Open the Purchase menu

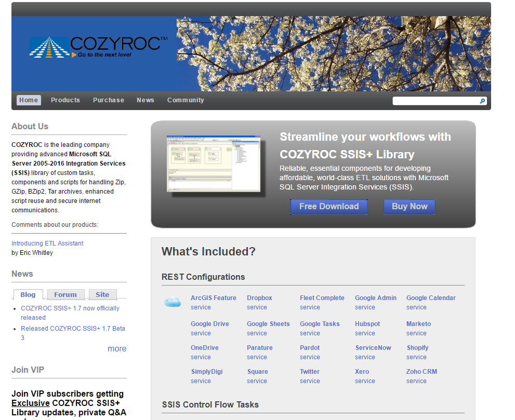tap(109, 100)
